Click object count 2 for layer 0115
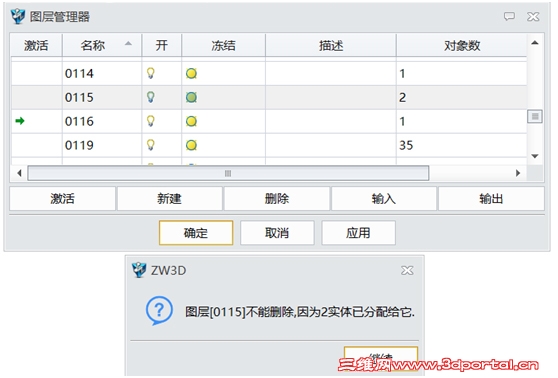 pos(402,98)
